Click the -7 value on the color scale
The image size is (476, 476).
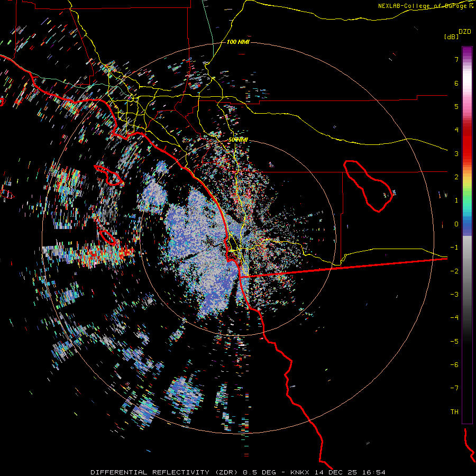click(x=454, y=388)
